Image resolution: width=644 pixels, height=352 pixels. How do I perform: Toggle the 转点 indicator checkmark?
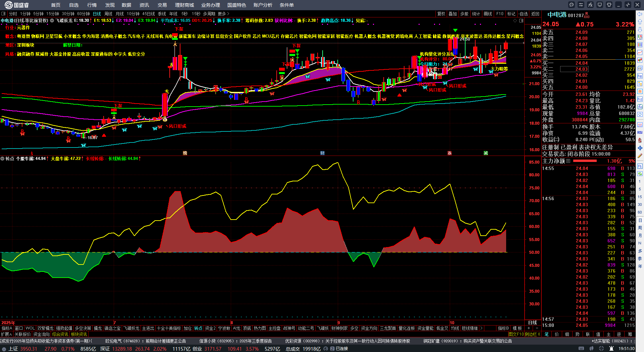(x=2, y=159)
